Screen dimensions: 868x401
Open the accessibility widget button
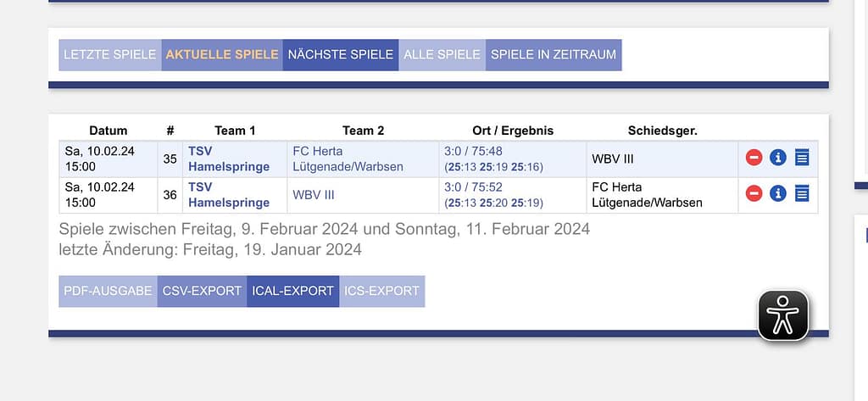782,315
